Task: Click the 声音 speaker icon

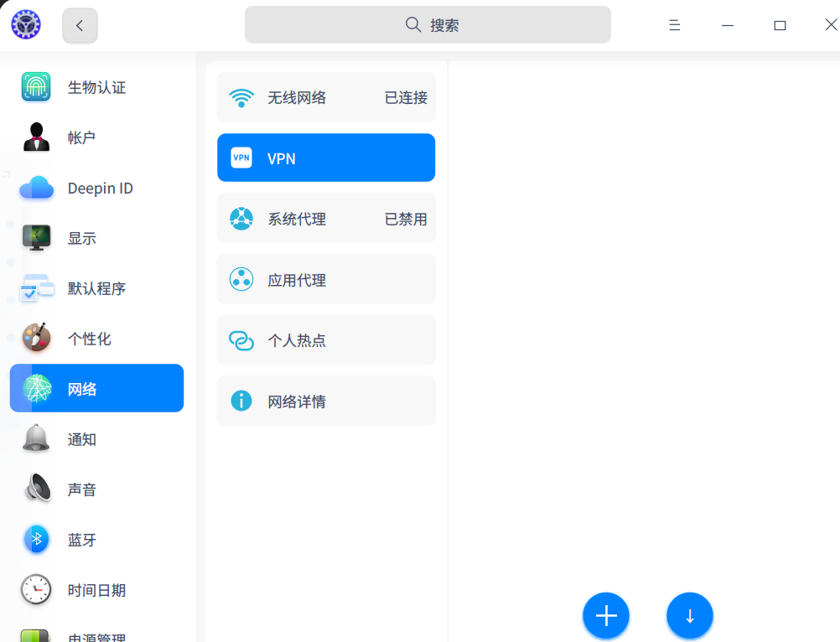Action: coord(38,488)
